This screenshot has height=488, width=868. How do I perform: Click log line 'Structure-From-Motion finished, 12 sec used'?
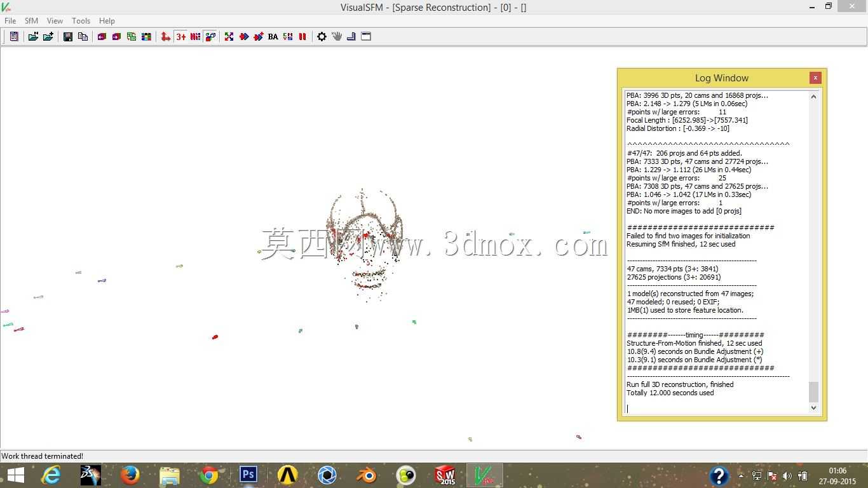695,343
